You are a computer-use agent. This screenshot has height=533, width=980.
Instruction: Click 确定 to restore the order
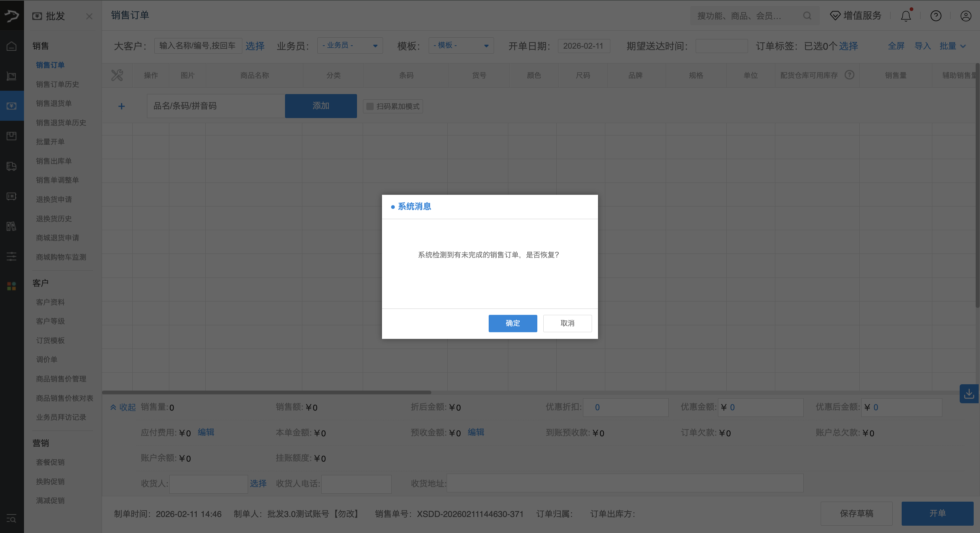pyautogui.click(x=512, y=323)
